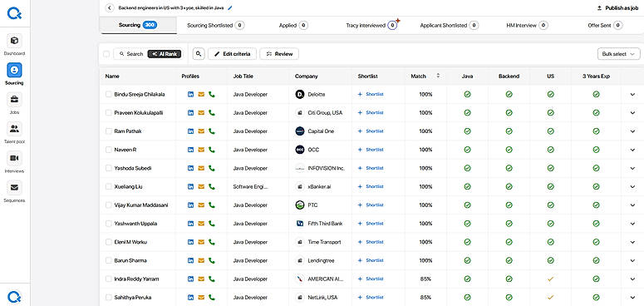Check Sahithya Peruka's row checkbox

(x=108, y=298)
